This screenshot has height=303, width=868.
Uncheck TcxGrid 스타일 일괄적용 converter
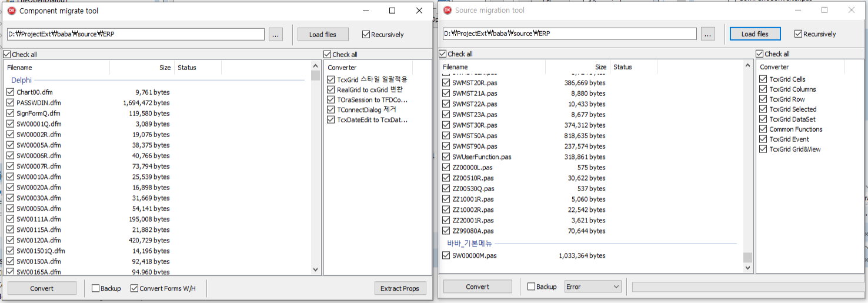332,79
